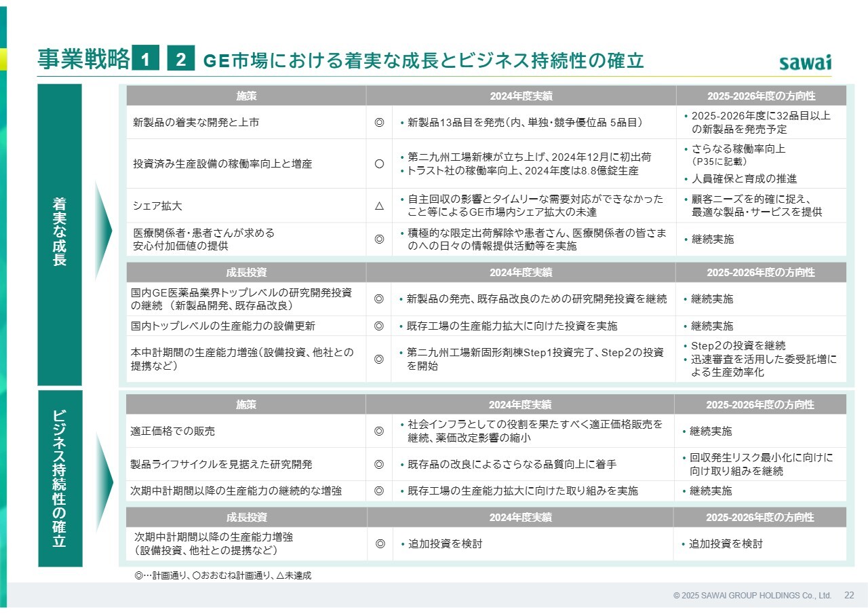Select 第二九州工場新固形剤棟Step1投資完了 text

[502, 352]
